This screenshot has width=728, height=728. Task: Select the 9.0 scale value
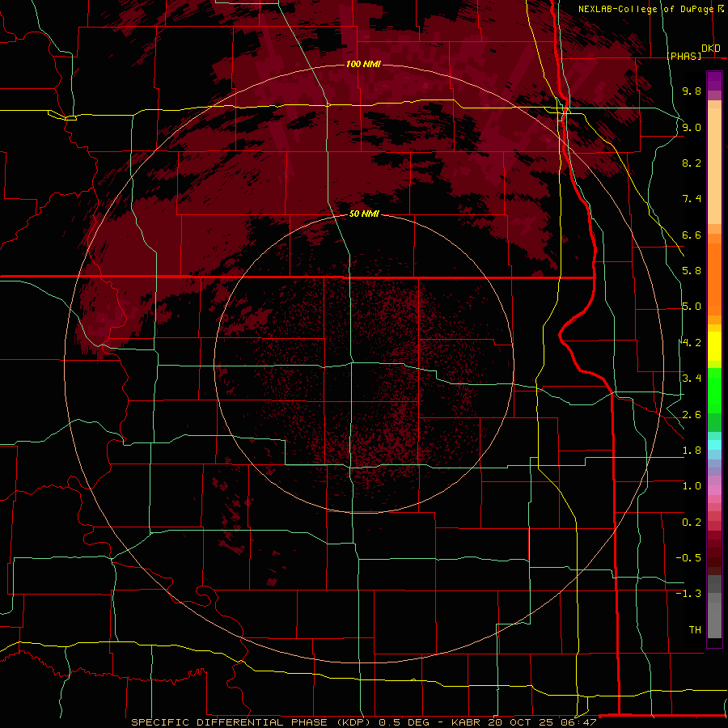(692, 127)
